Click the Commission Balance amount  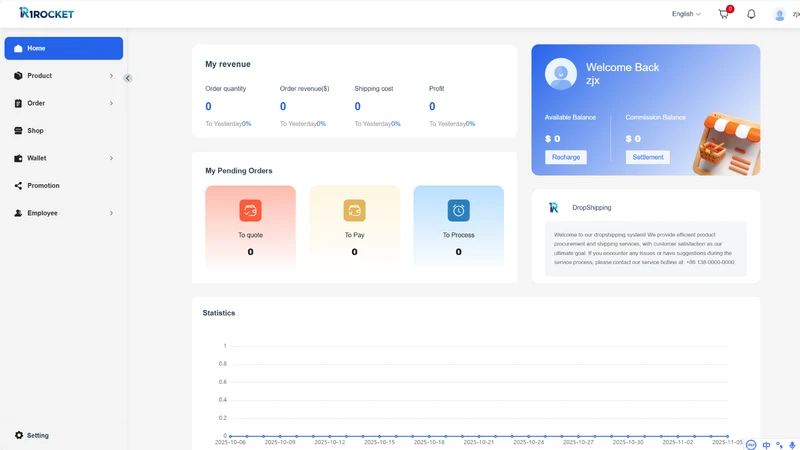[x=633, y=139]
